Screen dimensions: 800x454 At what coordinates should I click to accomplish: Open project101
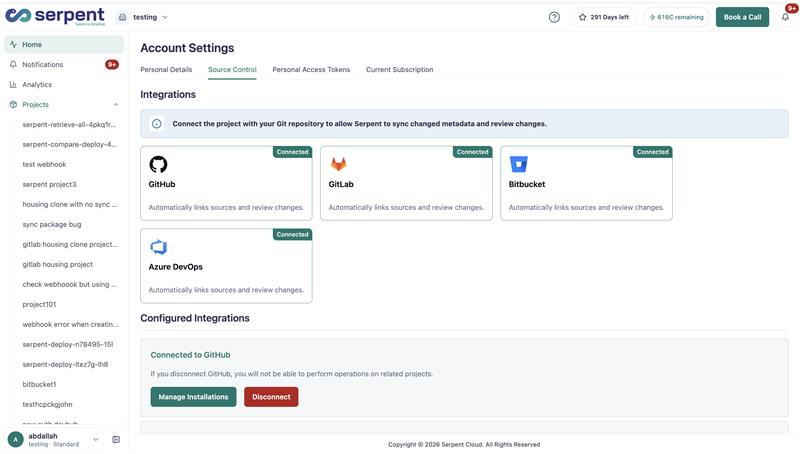point(39,304)
